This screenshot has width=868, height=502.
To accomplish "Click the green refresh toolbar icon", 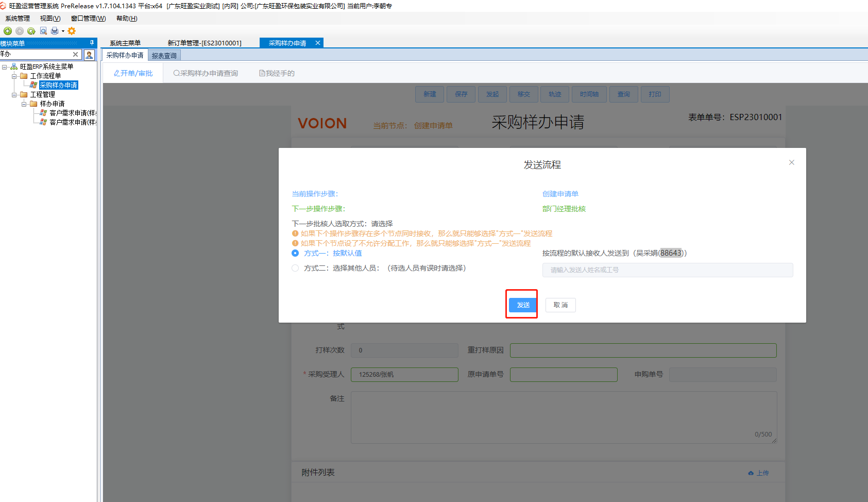I will [x=31, y=31].
